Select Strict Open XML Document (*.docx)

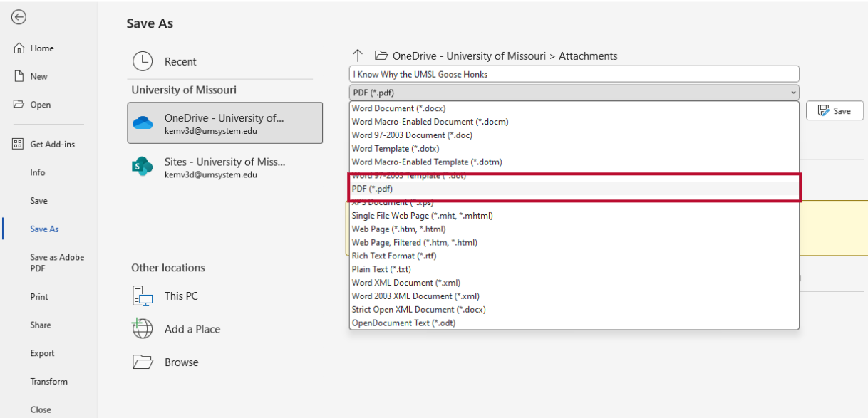pos(574,310)
